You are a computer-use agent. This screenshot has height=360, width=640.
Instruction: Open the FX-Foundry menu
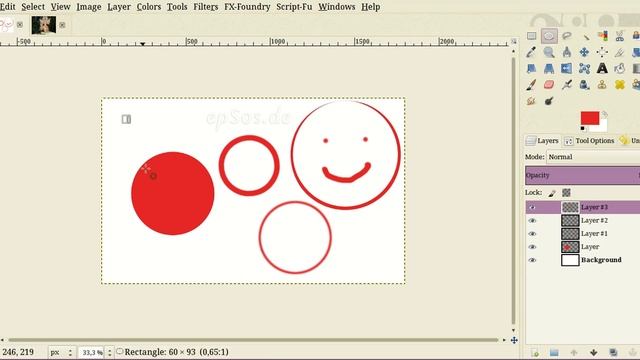247,7
